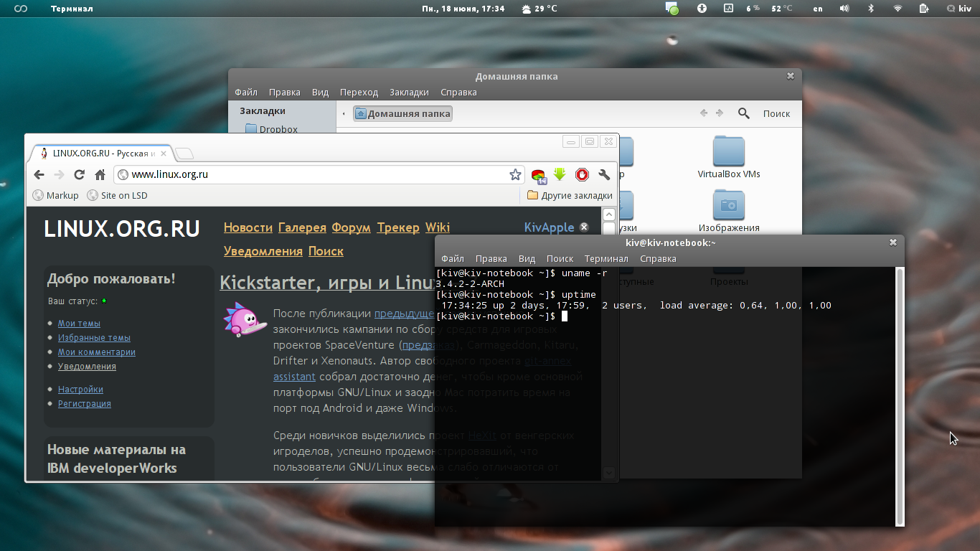Image resolution: width=980 pixels, height=551 pixels.
Task: Click the green download arrow extension
Action: click(x=560, y=174)
